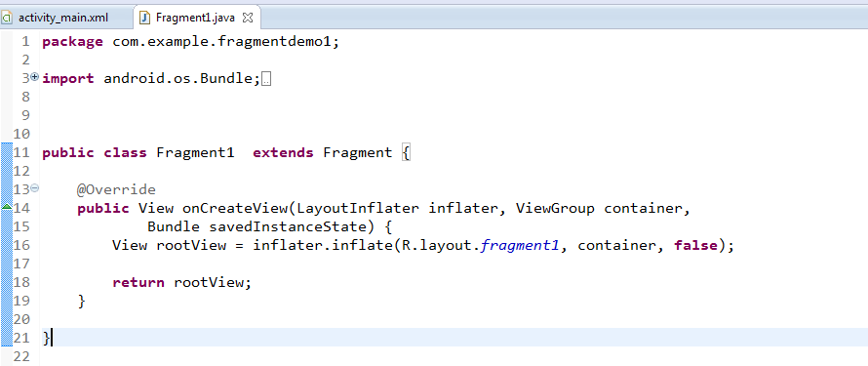Click the '@Override' annotation
This screenshot has width=868, height=366.
click(x=116, y=190)
